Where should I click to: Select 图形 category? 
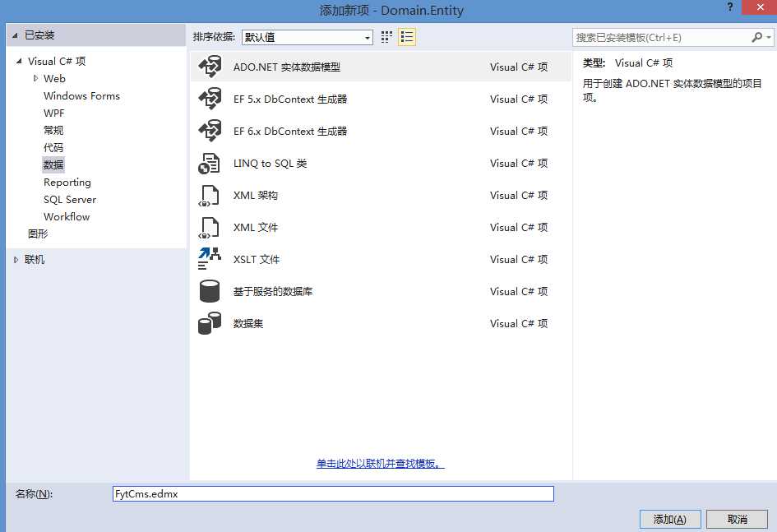pos(38,234)
